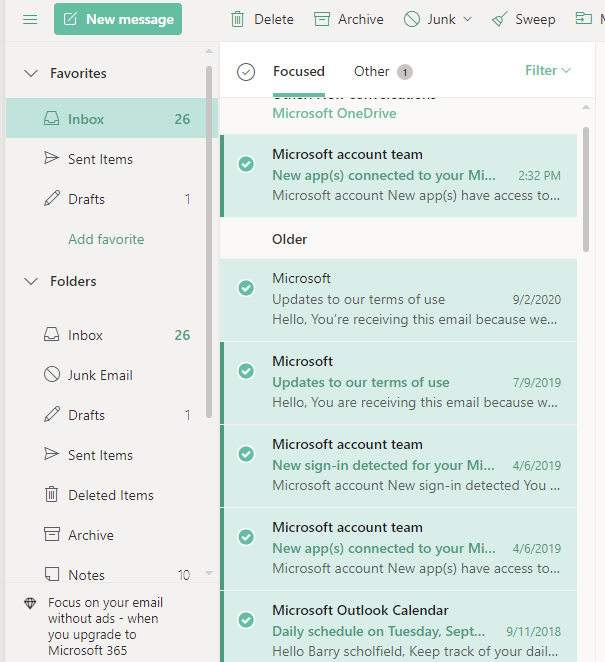The width and height of the screenshot is (605, 662).
Task: Click the Microsoft OneDrive sender link
Action: point(334,113)
